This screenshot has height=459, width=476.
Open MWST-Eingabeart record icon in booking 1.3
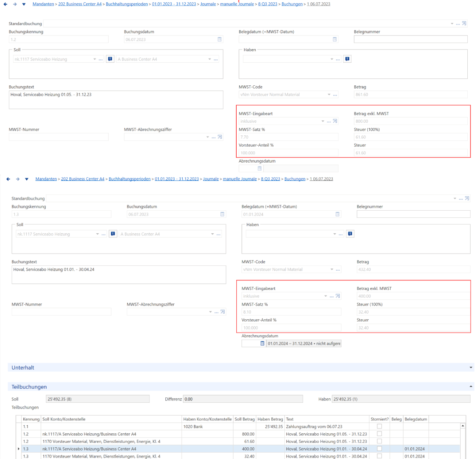[x=338, y=296]
